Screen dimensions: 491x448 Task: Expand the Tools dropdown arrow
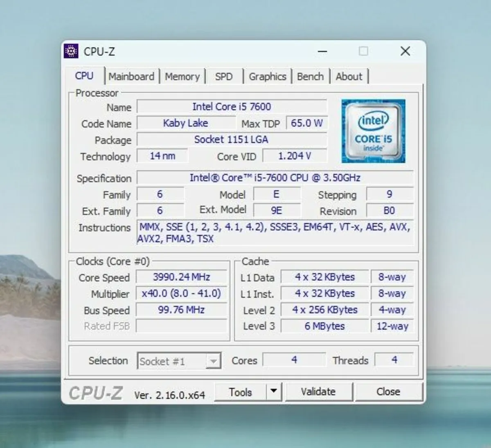(274, 392)
